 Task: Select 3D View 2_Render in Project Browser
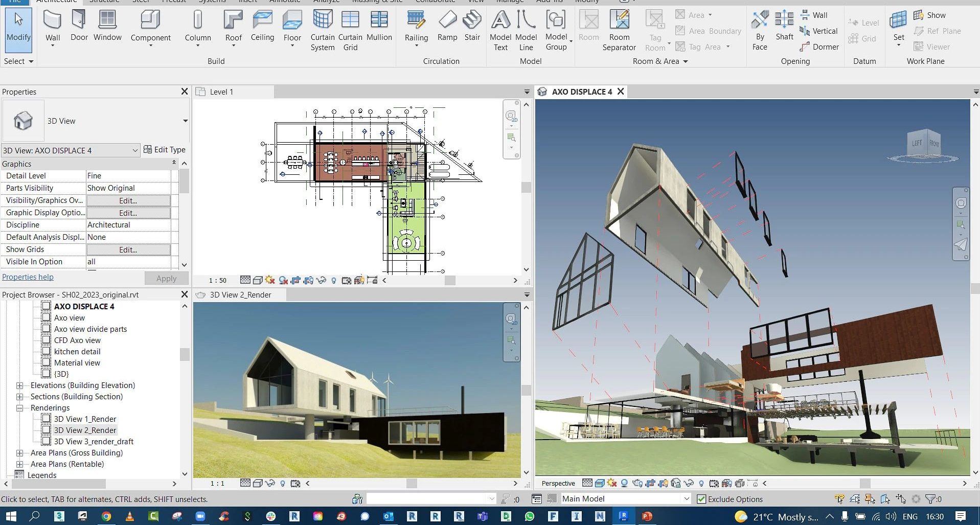point(85,430)
